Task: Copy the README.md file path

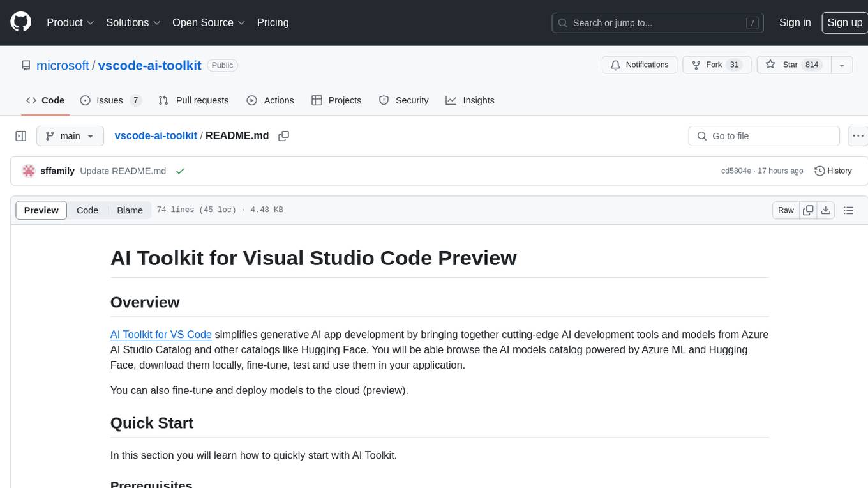Action: pos(284,136)
